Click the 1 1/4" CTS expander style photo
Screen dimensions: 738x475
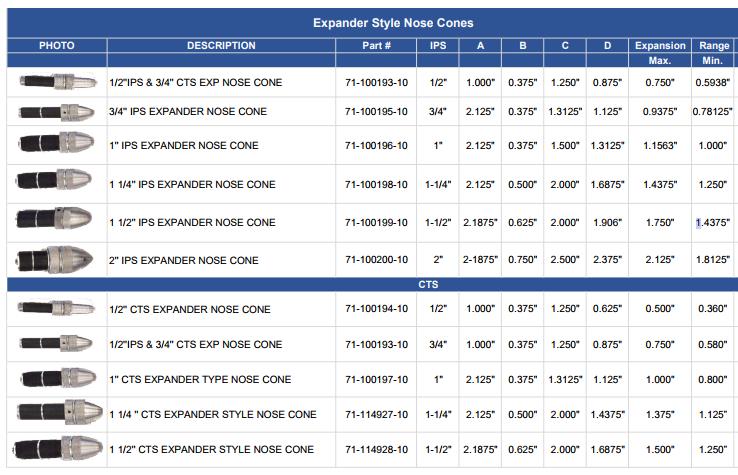57,414
